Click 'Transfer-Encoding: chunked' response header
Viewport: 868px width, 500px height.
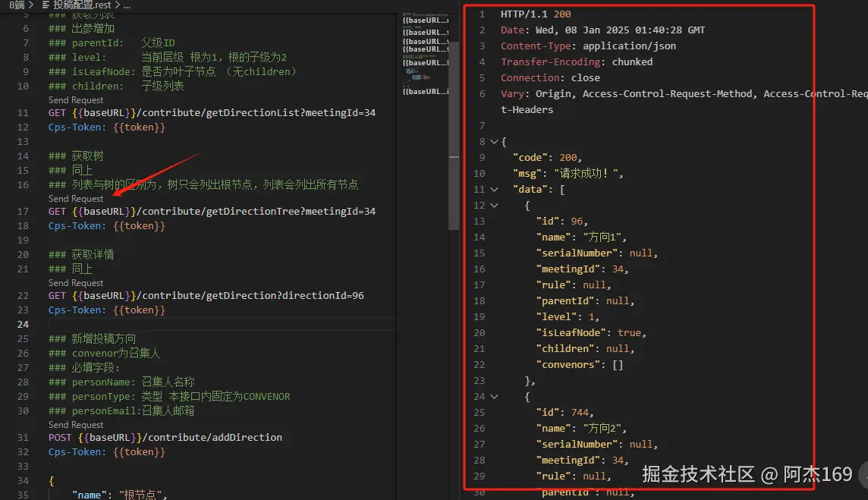pos(577,61)
